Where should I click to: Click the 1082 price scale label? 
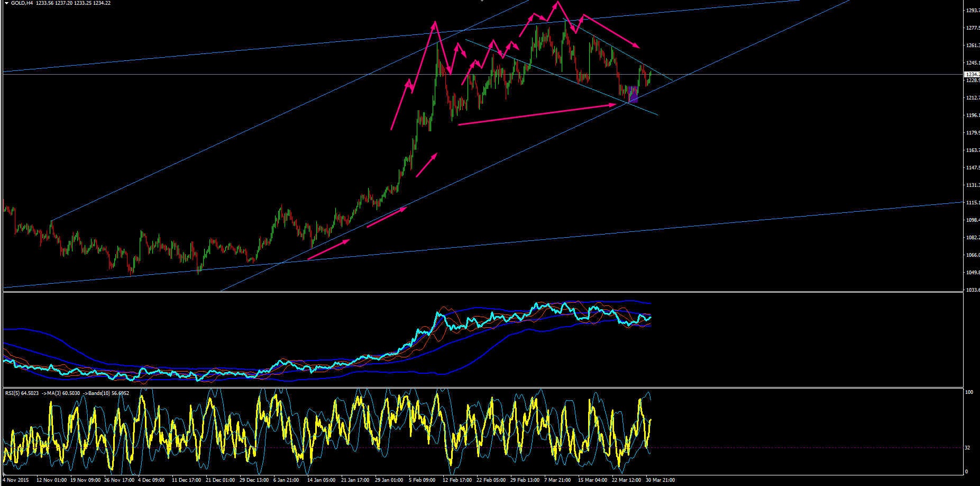[973, 238]
